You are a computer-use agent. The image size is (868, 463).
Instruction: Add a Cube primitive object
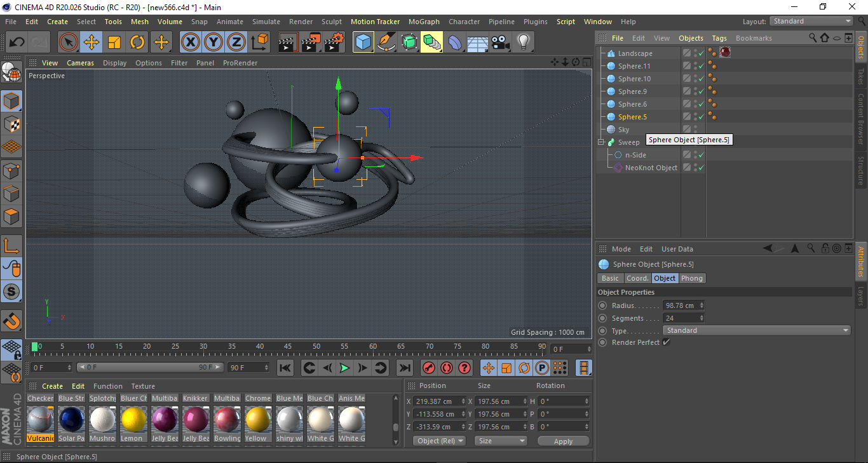363,43
